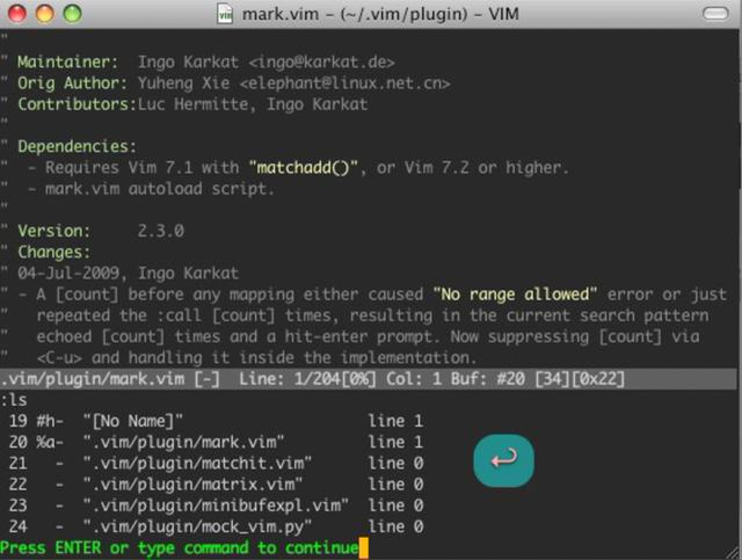Click the line "- mark.vim autoload script."
This screenshot has height=560, width=742.
[151, 189]
